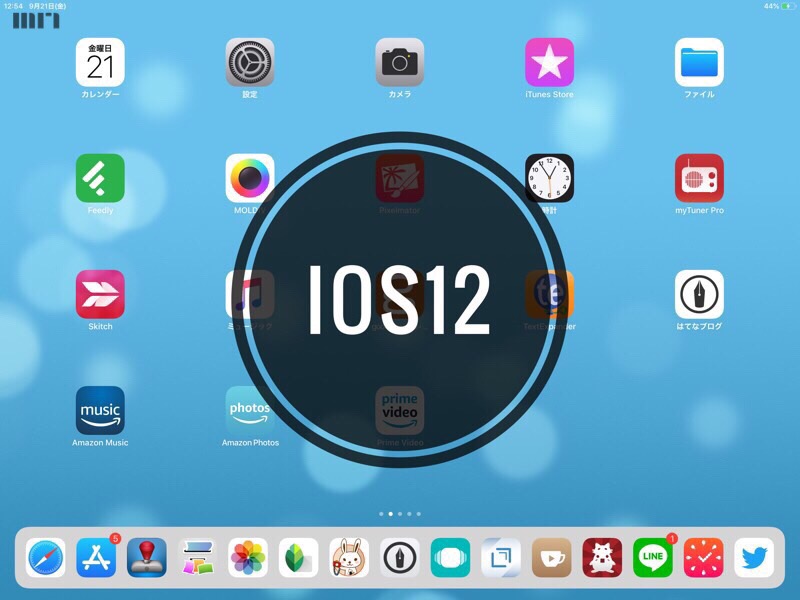Viewport: 800px width, 600px height.
Task: Open the dimmed Prime Video app
Action: coord(399,411)
